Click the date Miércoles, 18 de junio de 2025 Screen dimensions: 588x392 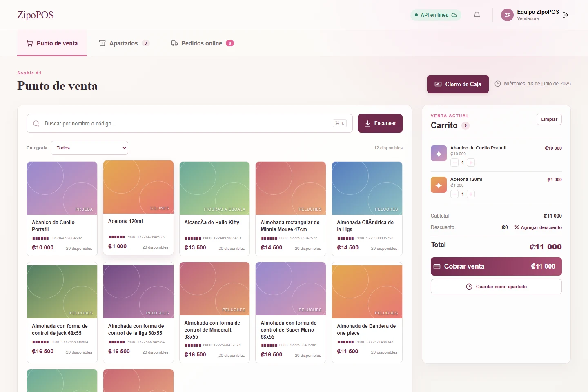[537, 84]
